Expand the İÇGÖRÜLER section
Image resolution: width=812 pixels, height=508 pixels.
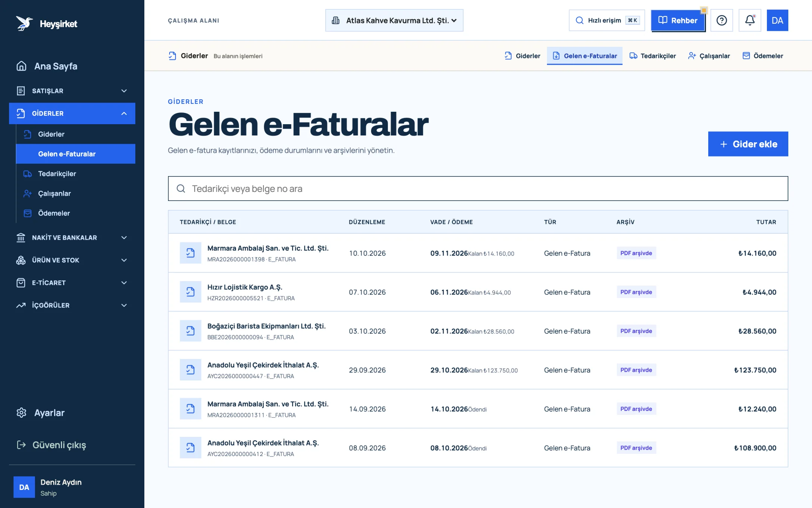pos(72,305)
